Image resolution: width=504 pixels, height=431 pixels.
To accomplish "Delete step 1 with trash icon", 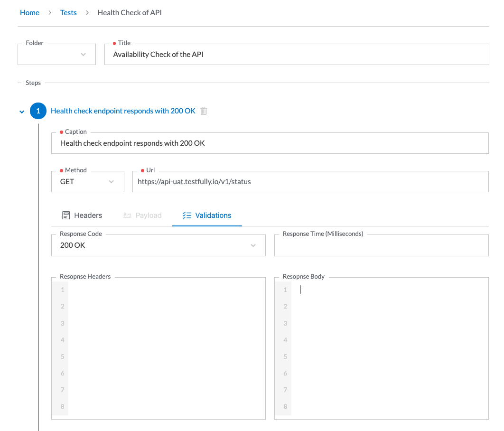I will tap(204, 111).
